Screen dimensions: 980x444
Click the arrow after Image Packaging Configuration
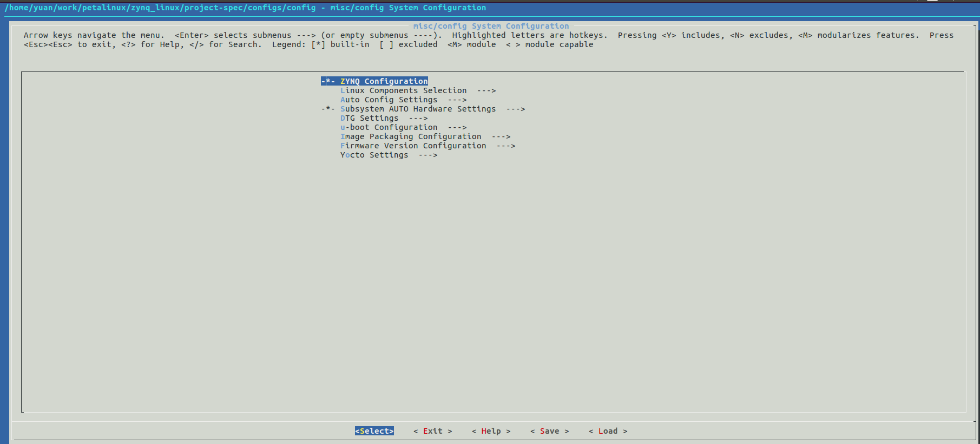[501, 136]
